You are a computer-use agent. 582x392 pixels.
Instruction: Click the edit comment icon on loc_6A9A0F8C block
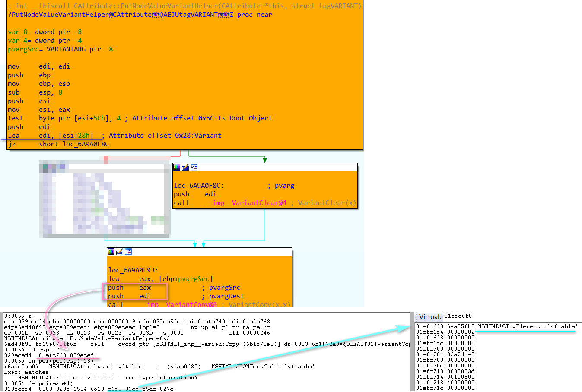pos(185,167)
